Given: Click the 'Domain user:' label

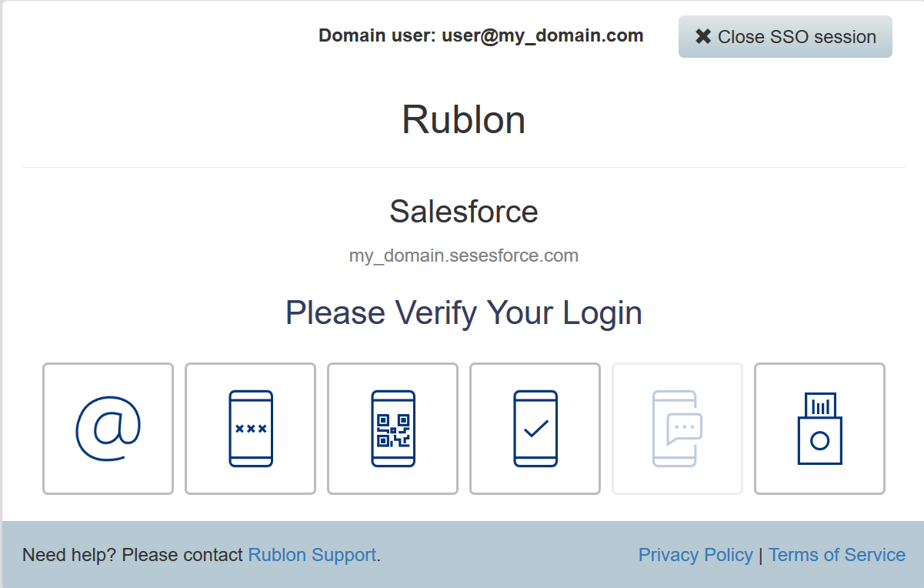Looking at the screenshot, I should coord(377,35).
